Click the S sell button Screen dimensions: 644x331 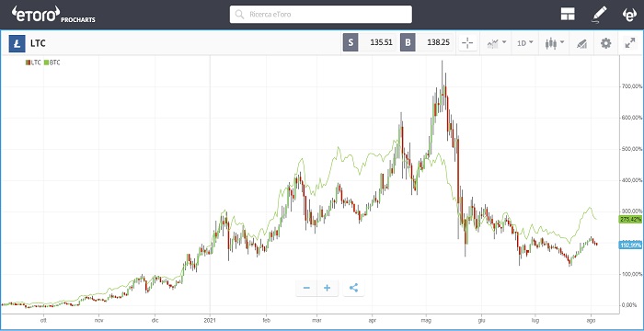[351, 42]
